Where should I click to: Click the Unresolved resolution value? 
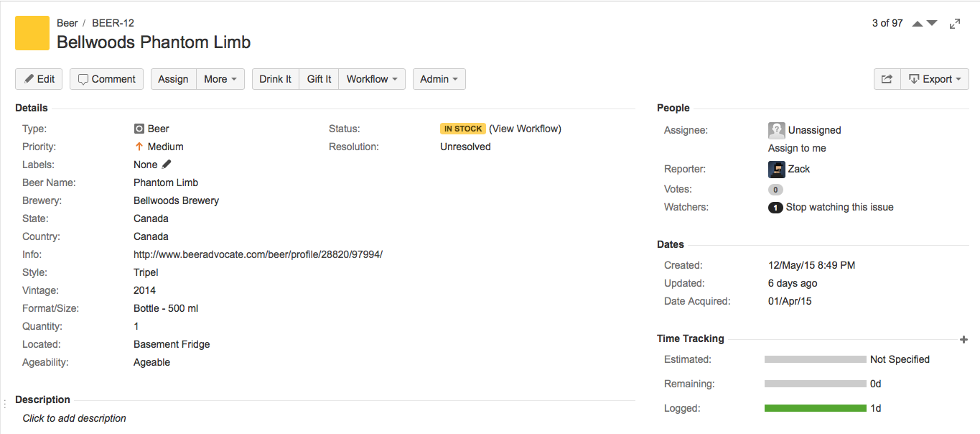click(465, 147)
